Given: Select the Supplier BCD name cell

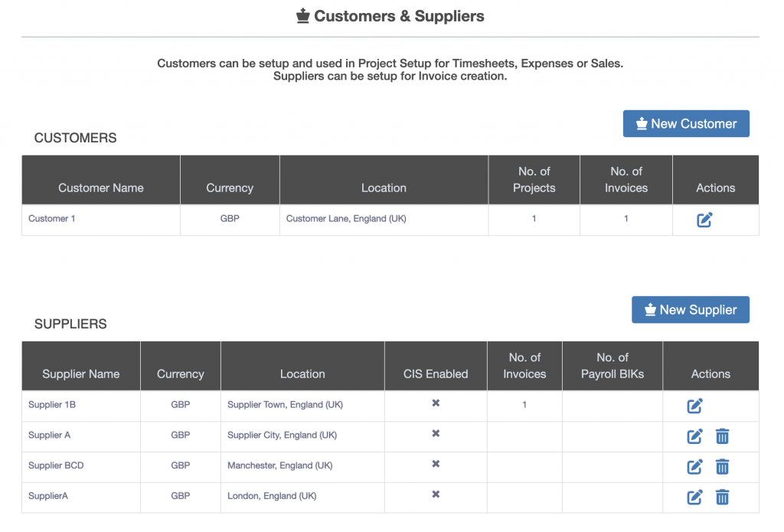Looking at the screenshot, I should click(x=56, y=465).
